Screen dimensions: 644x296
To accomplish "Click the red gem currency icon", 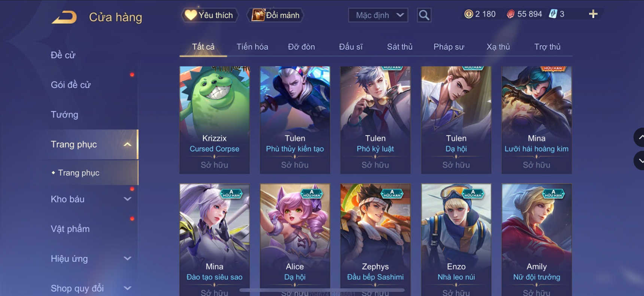I will pyautogui.click(x=510, y=14).
